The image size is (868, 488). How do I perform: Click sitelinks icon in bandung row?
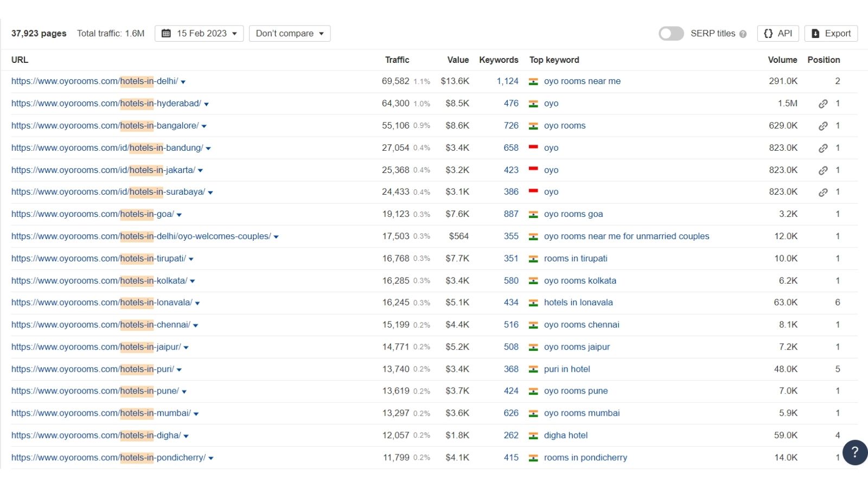(823, 148)
